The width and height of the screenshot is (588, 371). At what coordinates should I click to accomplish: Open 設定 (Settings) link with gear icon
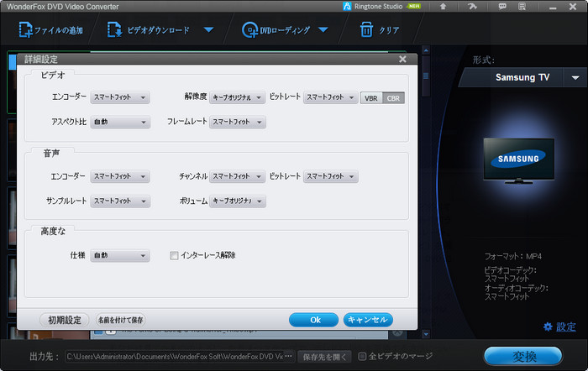pyautogui.click(x=559, y=327)
